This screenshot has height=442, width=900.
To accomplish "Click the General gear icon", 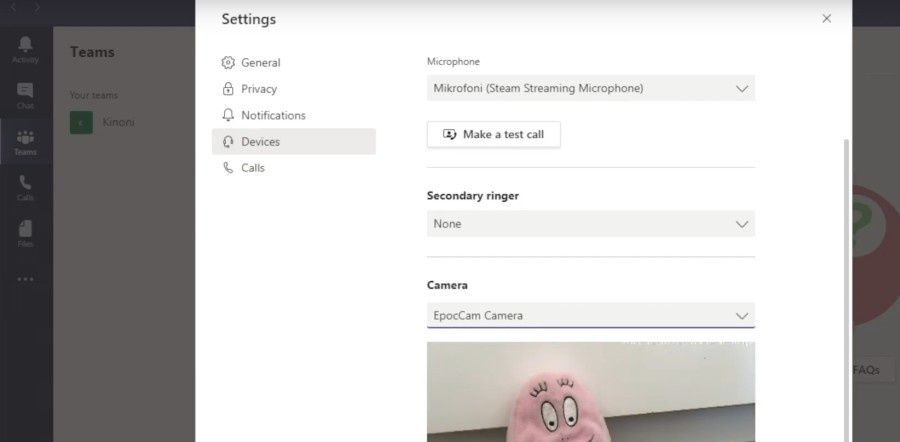I will (x=228, y=63).
